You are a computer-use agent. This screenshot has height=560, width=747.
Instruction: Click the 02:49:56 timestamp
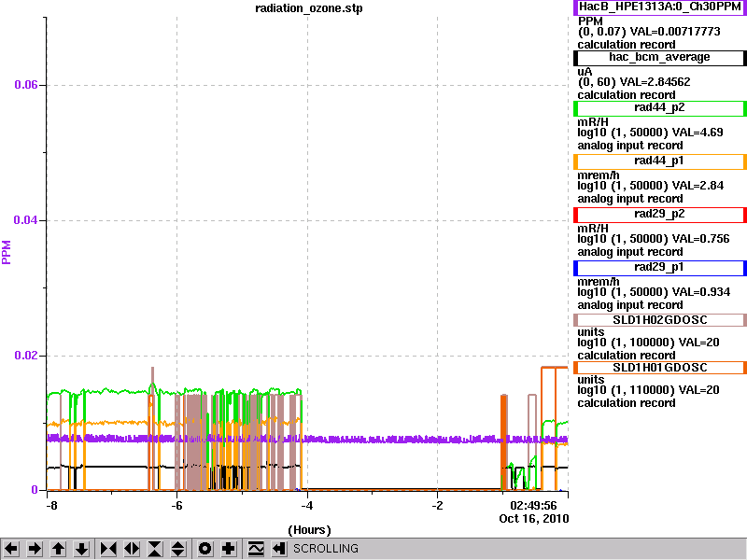point(533,505)
